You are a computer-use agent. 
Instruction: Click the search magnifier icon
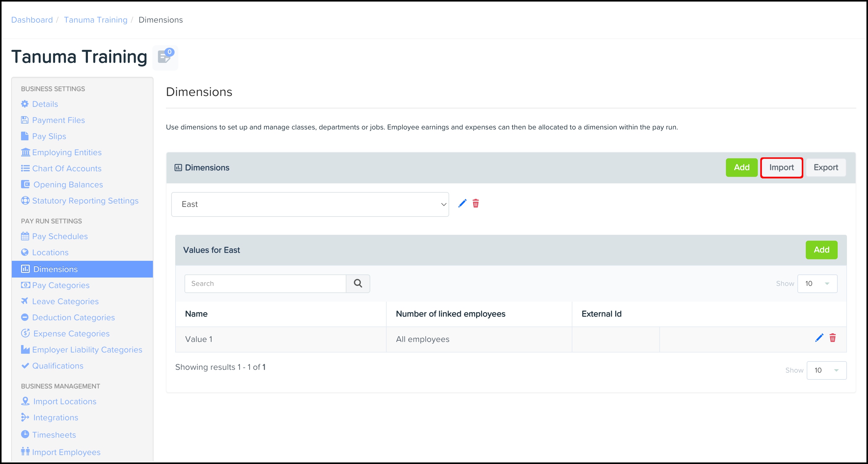pos(358,284)
